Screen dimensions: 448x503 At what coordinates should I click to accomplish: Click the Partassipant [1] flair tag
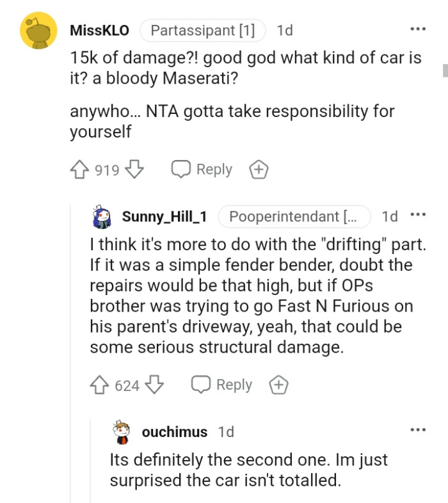[202, 30]
